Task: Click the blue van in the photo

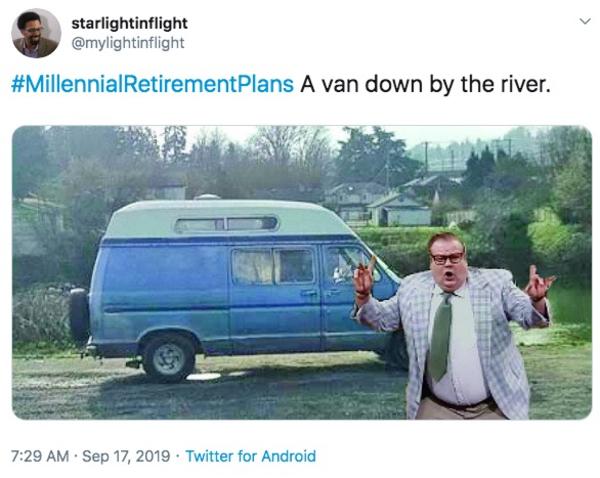Action: tap(237, 289)
